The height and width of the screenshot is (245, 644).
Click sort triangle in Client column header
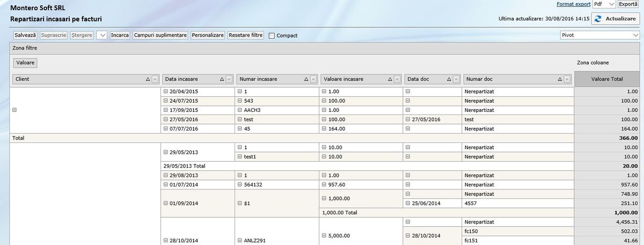(x=148, y=79)
